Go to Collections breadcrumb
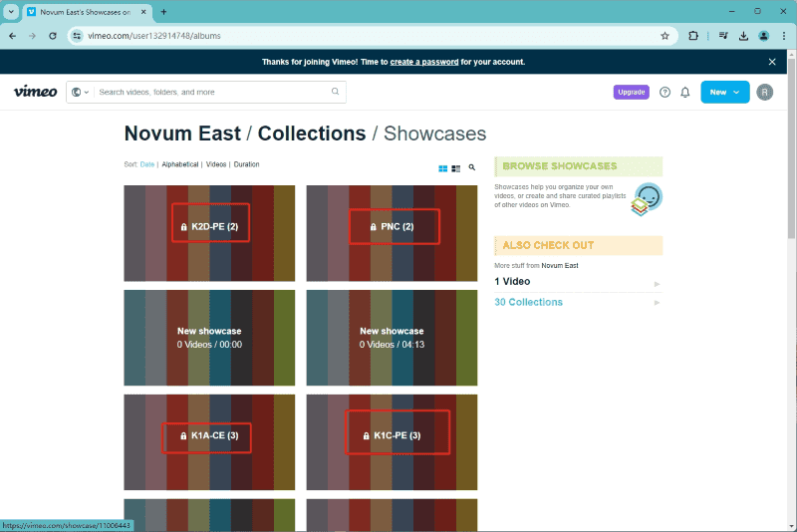The width and height of the screenshot is (797, 532). coord(312,133)
